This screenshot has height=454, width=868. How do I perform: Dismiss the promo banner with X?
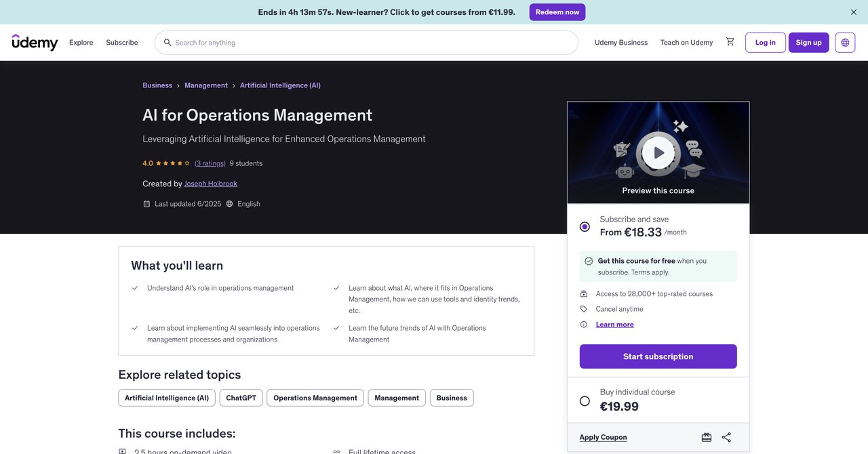[854, 12]
